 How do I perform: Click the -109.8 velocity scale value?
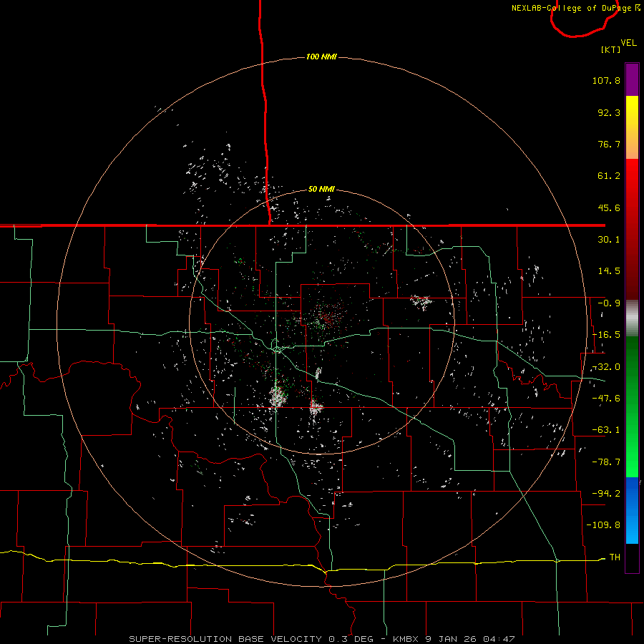click(603, 525)
